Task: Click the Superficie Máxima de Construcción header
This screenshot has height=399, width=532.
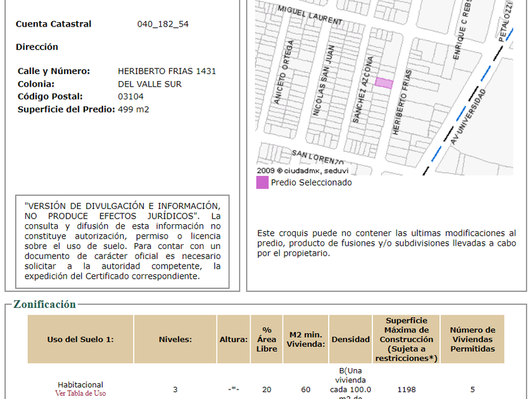Action: coord(407,339)
